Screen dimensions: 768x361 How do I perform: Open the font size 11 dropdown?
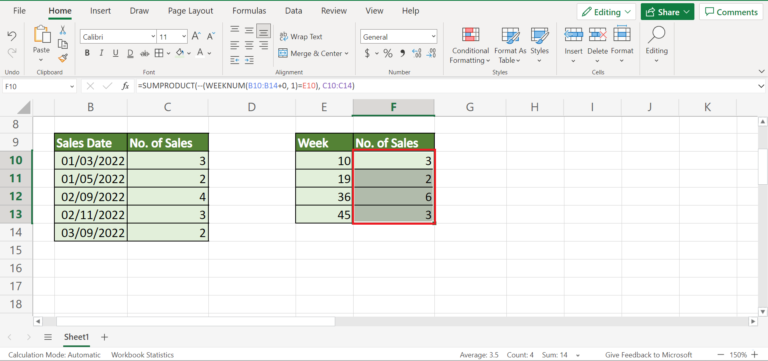(x=184, y=37)
